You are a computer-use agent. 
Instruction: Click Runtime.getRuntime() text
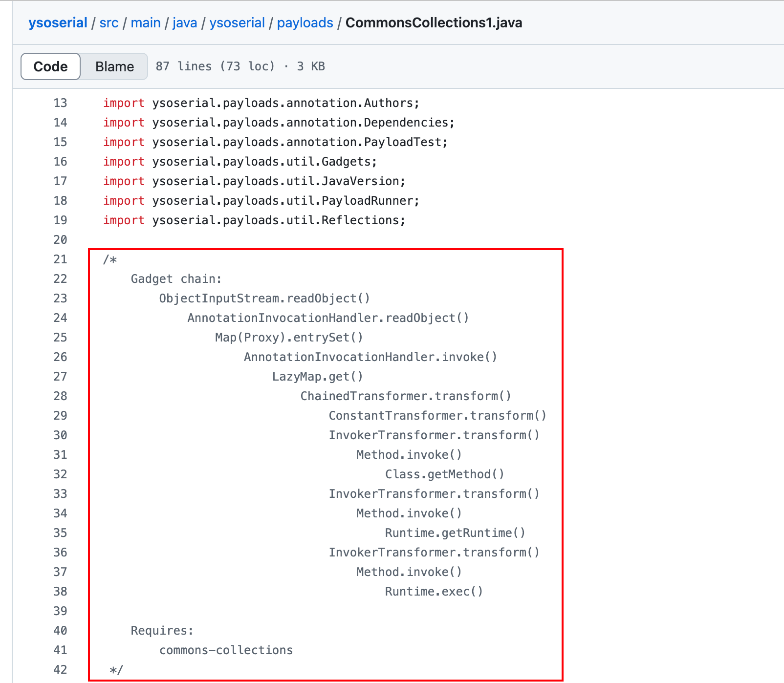pos(455,533)
